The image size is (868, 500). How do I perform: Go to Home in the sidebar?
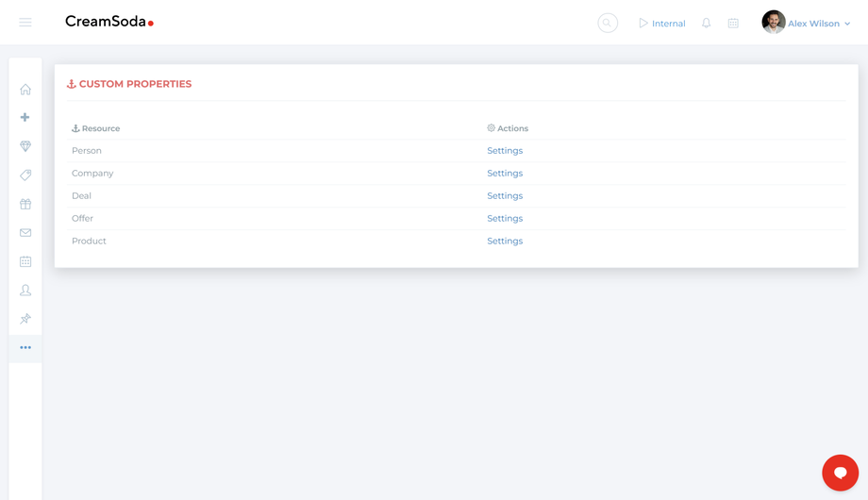25,89
